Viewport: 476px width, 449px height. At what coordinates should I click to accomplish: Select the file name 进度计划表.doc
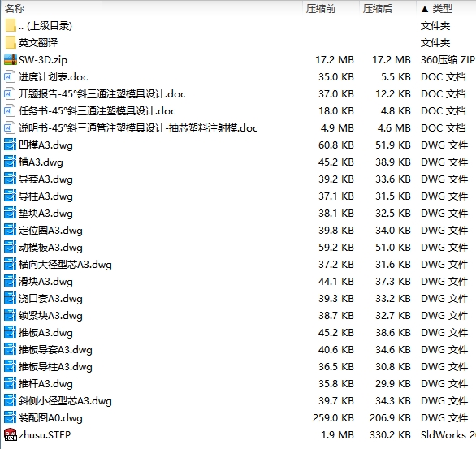pos(53,77)
